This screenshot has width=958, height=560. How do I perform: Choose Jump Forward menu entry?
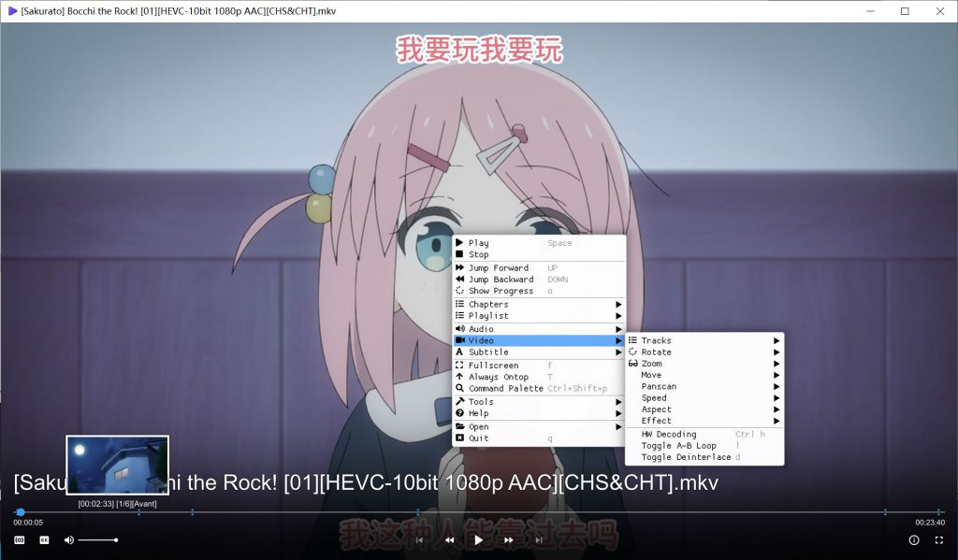tap(539, 268)
